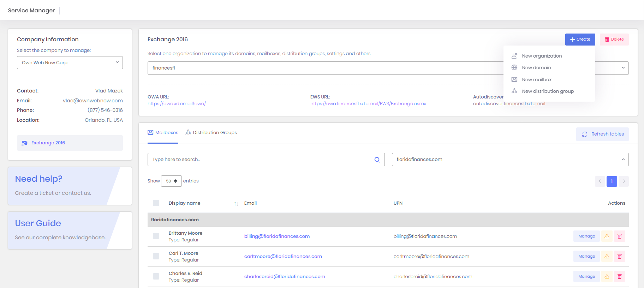Image resolution: width=644 pixels, height=288 pixels.
Task: Click the Display name sort arrow icon
Action: click(x=235, y=204)
